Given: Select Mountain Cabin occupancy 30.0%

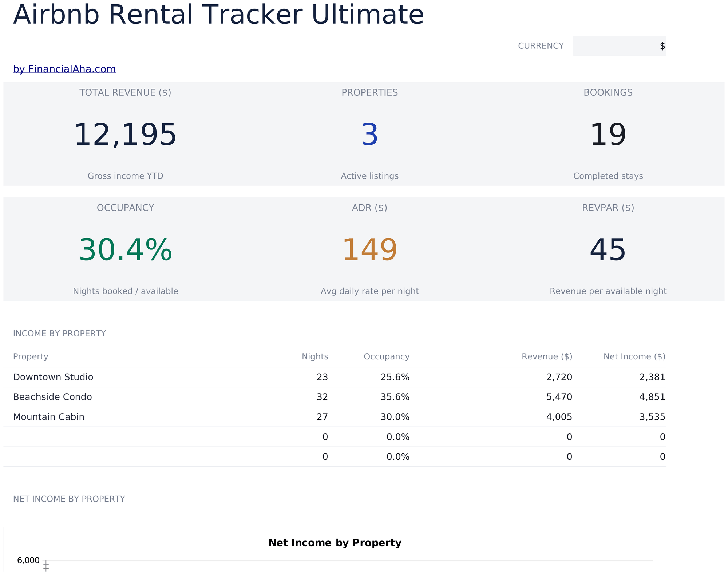Looking at the screenshot, I should 395,417.
